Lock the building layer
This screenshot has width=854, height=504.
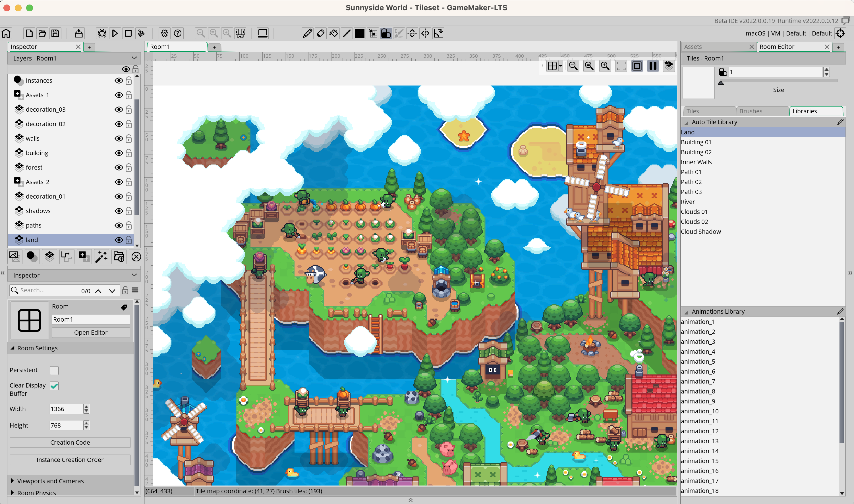pyautogui.click(x=128, y=153)
